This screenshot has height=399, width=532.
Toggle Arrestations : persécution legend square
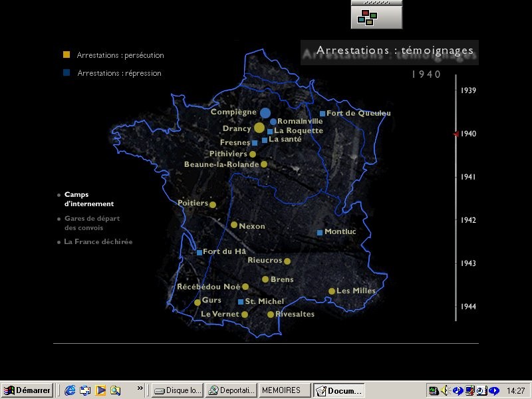click(x=66, y=55)
